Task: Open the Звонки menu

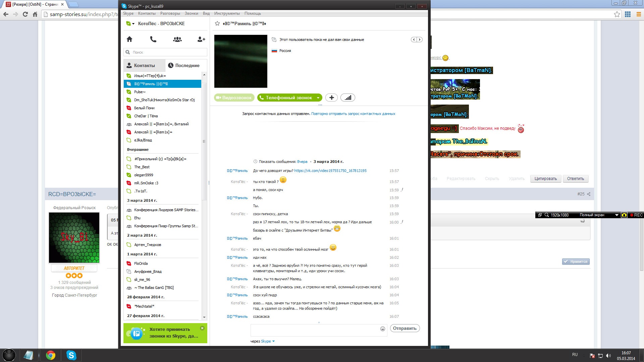Action: (x=191, y=13)
